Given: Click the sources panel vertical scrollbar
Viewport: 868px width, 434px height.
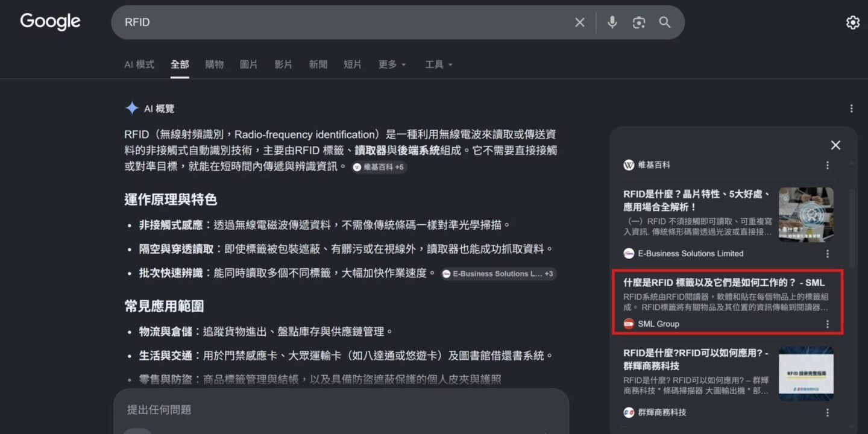Looking at the screenshot, I should [852, 229].
